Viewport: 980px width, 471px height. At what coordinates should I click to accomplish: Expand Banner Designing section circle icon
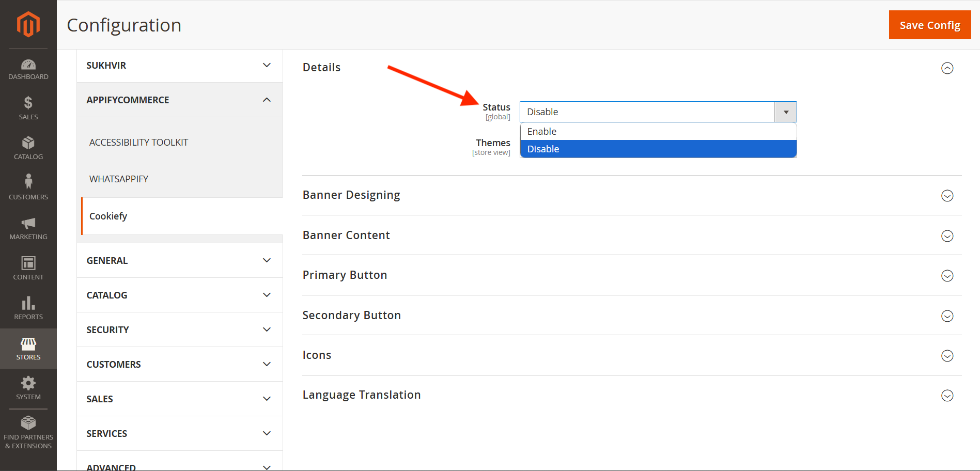pos(947,196)
